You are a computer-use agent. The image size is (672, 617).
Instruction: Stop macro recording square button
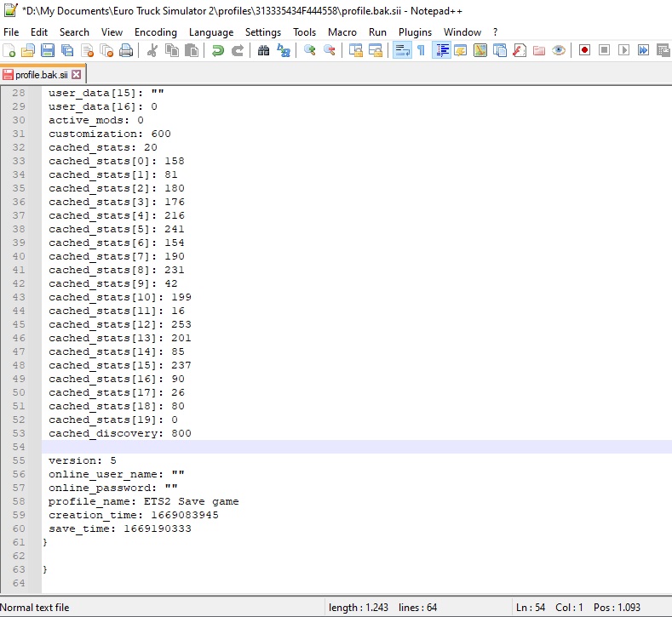click(x=604, y=50)
